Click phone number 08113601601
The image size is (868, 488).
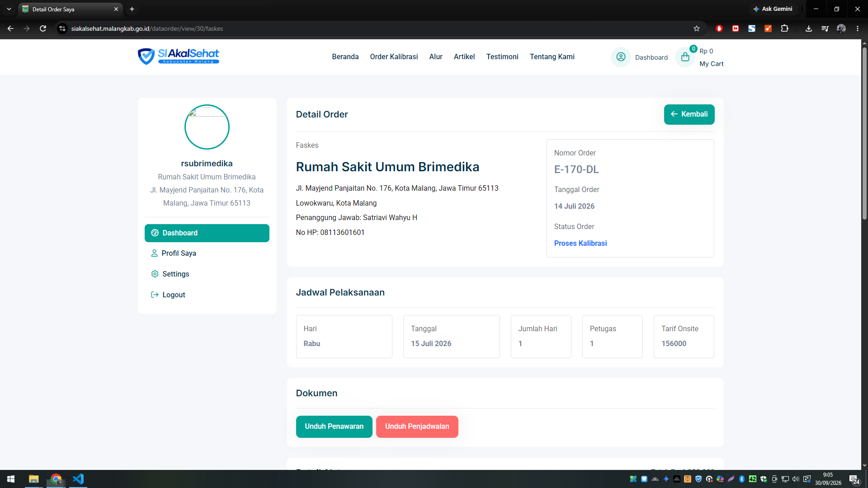coord(342,232)
